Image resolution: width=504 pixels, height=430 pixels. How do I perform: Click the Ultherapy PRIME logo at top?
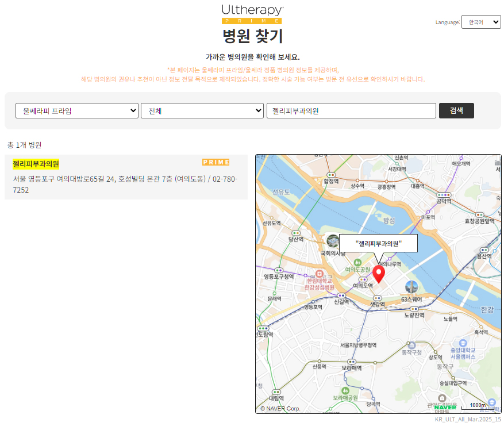(252, 14)
